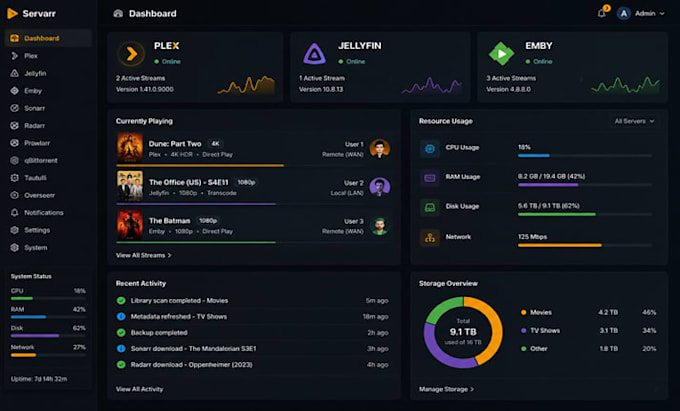Viewport: 680px width, 411px height.
Task: Click the Disk Usage icon
Action: point(430,207)
